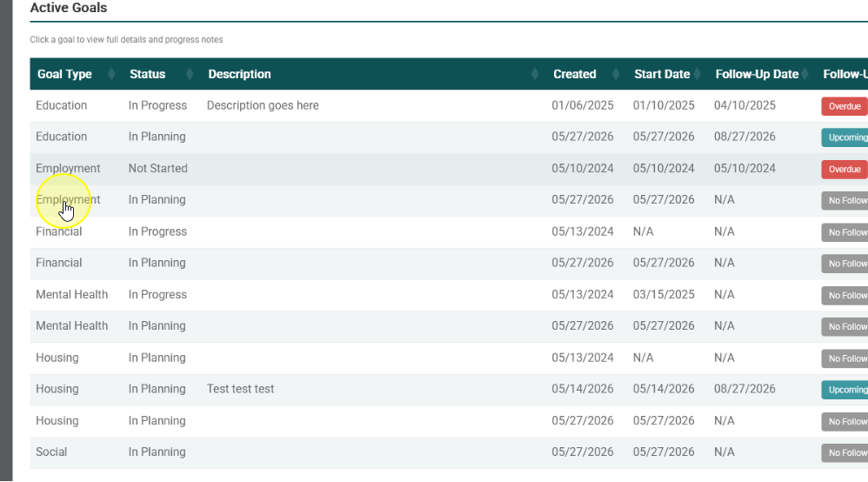Image resolution: width=868 pixels, height=482 pixels.
Task: Sort table by Goal Type column header
Action: [x=64, y=74]
